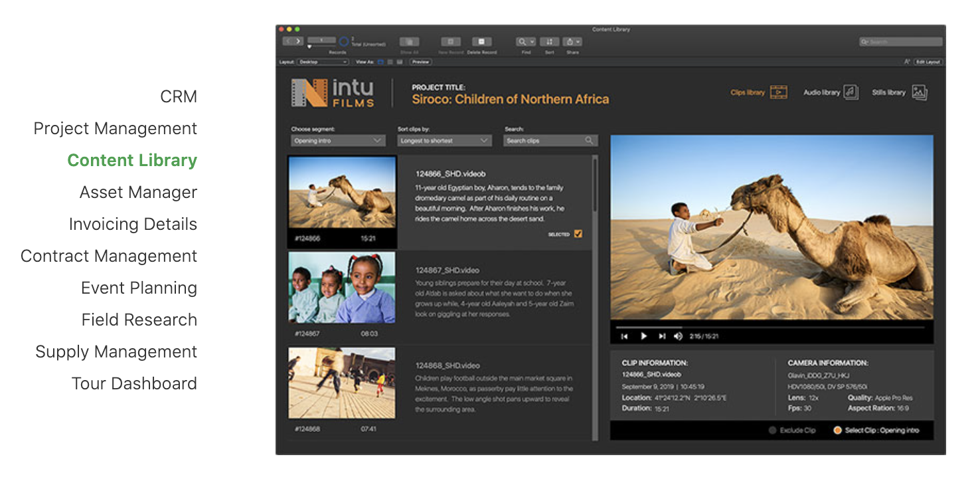
Task: Open the Choose segment dropdown
Action: [337, 140]
